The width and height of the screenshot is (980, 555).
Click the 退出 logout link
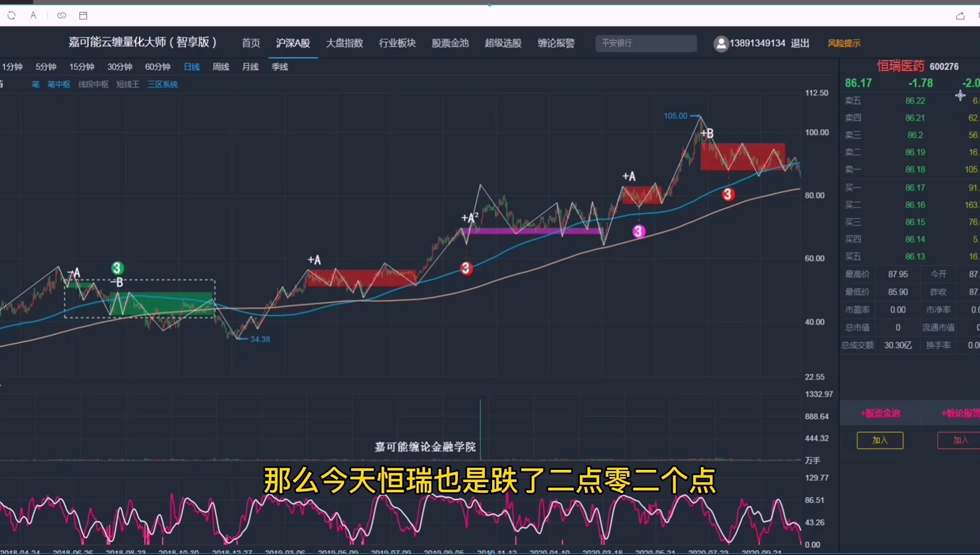(800, 43)
